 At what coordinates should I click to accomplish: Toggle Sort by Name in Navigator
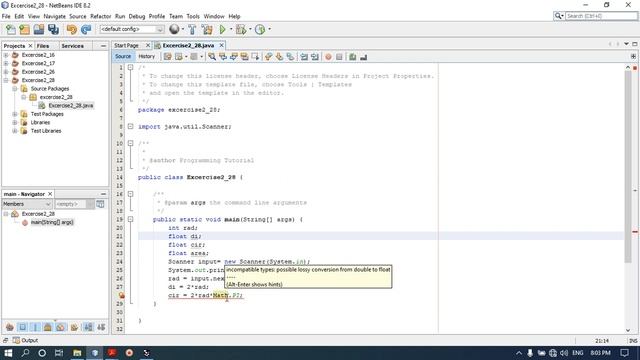coord(88,327)
